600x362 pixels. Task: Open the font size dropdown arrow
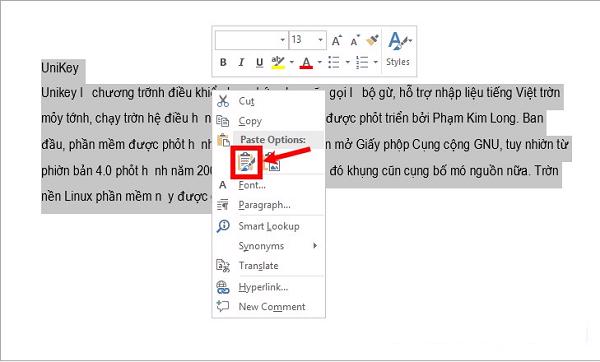coord(320,40)
